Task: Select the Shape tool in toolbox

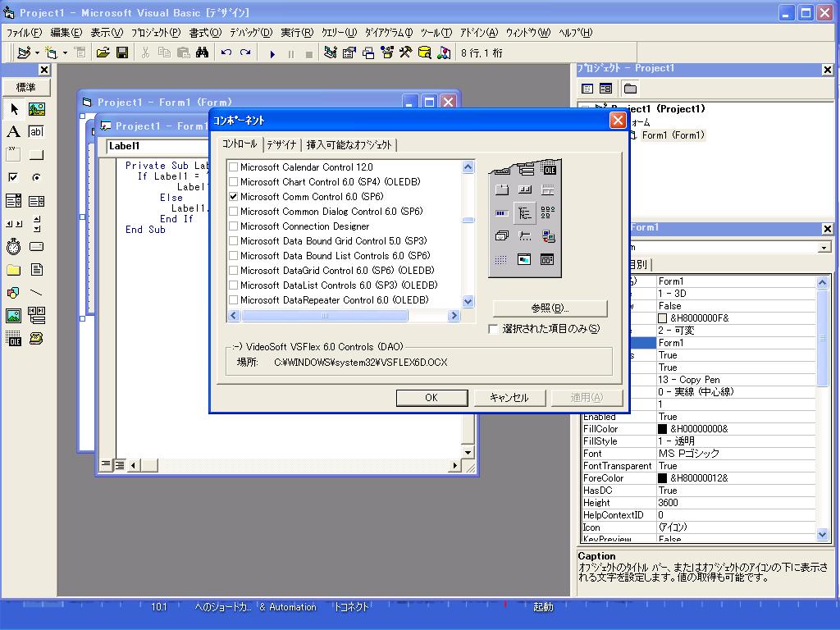Action: (14, 293)
